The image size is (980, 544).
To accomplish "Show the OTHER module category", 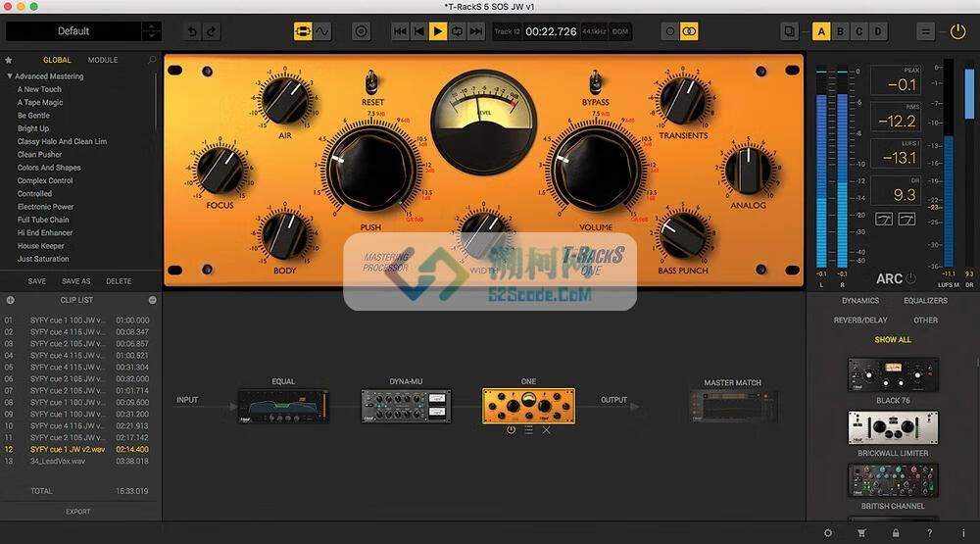I will tap(926, 321).
